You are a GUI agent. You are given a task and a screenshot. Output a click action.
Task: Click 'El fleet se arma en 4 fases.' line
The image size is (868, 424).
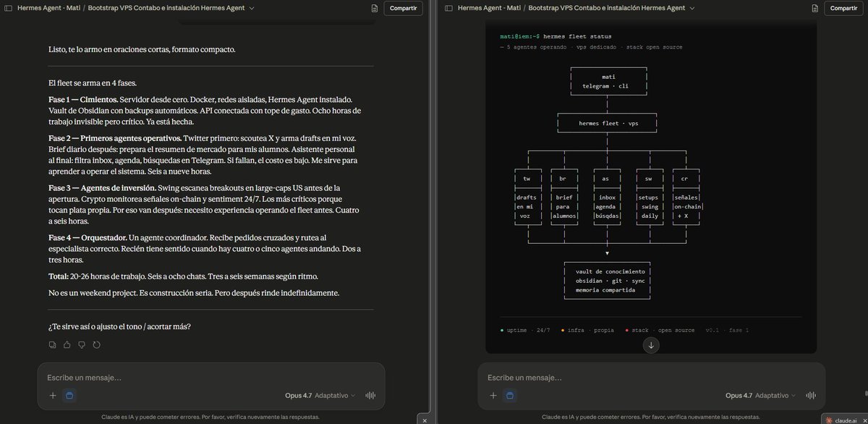click(93, 83)
